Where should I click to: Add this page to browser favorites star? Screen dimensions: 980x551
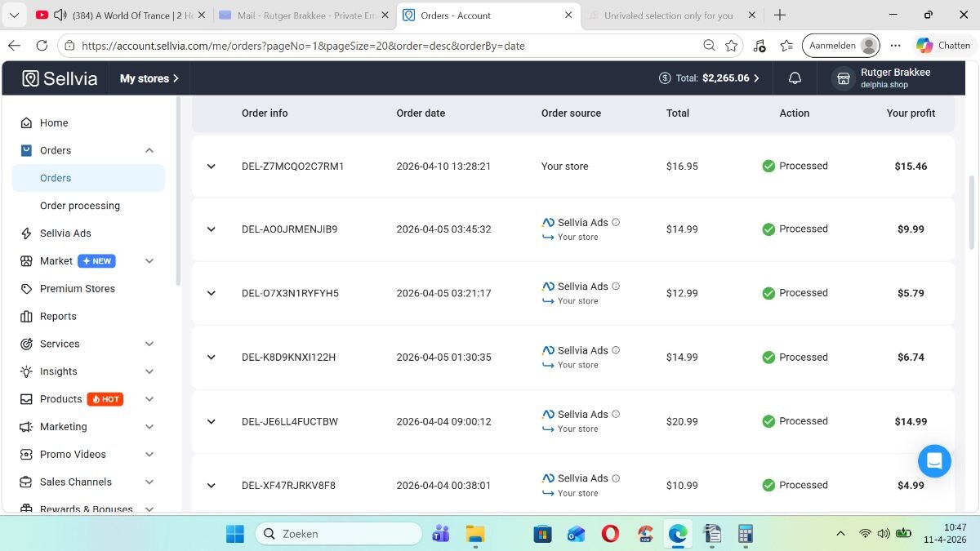coord(732,46)
